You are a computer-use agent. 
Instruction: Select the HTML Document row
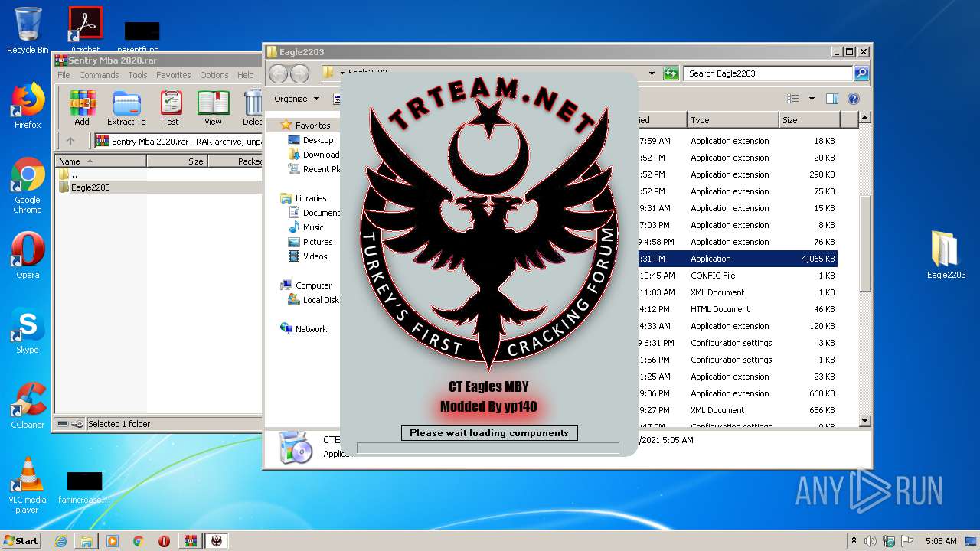point(738,309)
